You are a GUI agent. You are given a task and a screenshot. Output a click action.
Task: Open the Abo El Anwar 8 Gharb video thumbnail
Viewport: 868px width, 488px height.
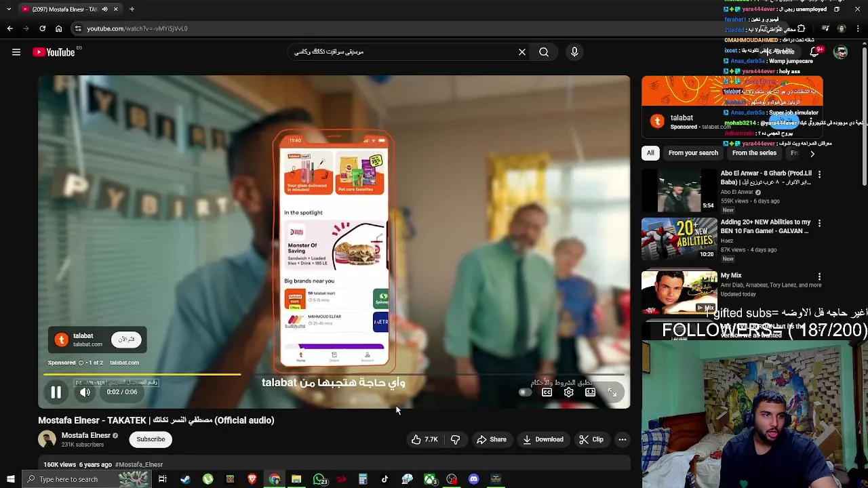click(679, 190)
